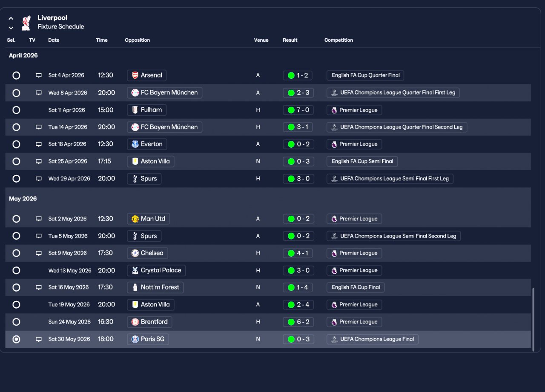The image size is (545, 392).
Task: Click the Wed 13 May 2026 date
Action: pos(70,270)
